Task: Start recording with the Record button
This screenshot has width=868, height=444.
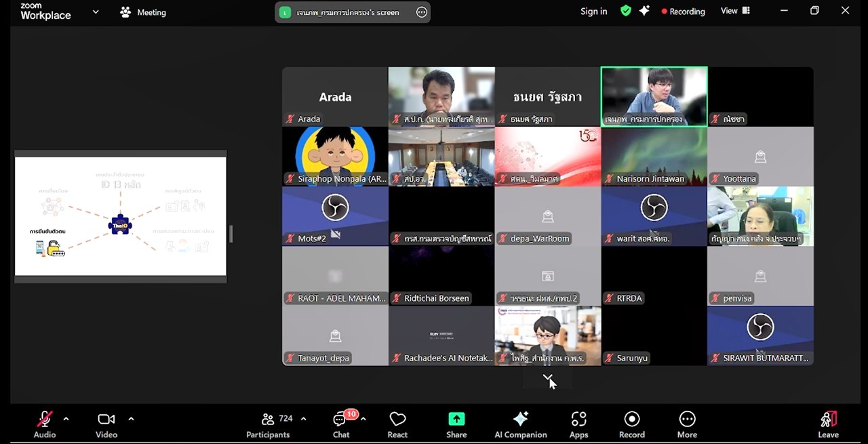Action: pos(632,424)
